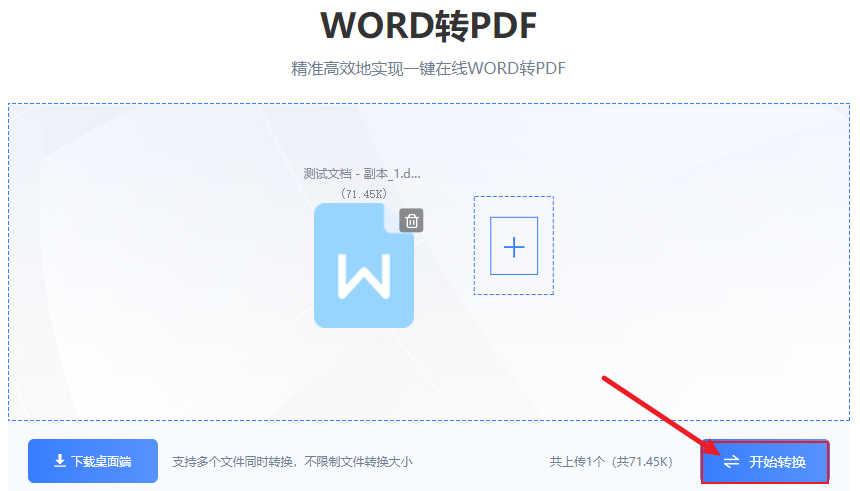Click the file size label (71.45K)
Viewport: 860px width, 491px height.
363,193
